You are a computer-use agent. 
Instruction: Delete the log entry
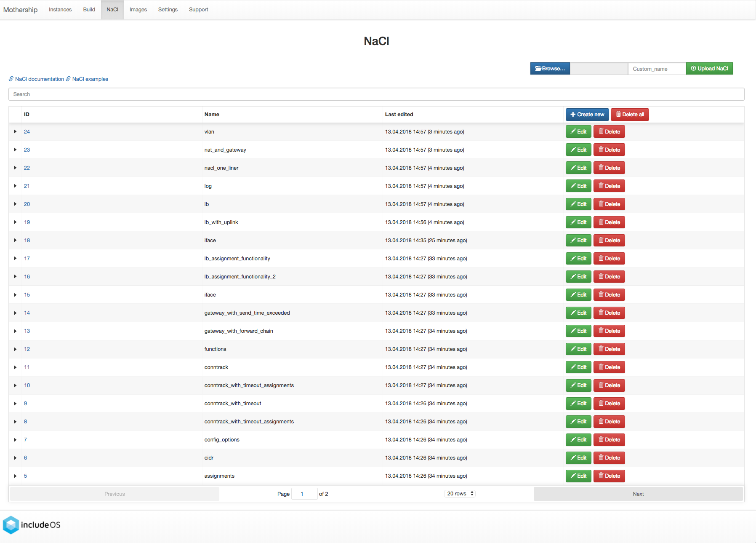tap(609, 186)
